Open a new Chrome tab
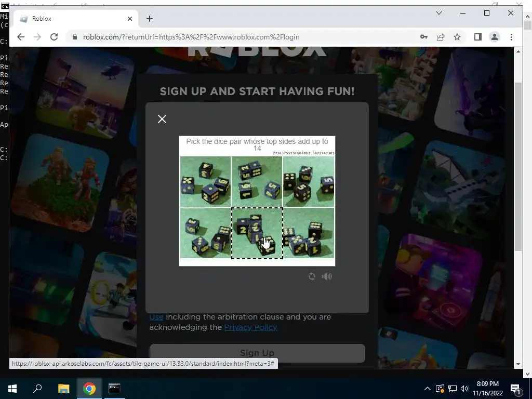This screenshot has height=399, width=532. click(149, 19)
